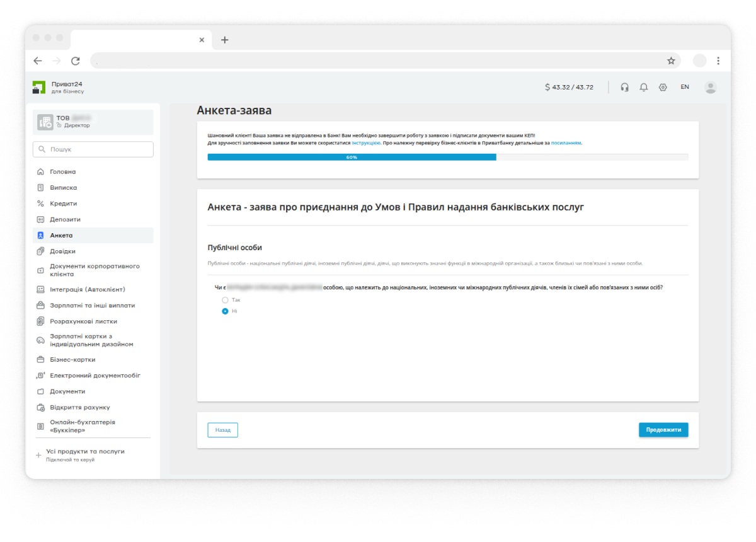Expand the ТОВ company selector
The width and height of the screenshot is (756, 542).
pos(93,122)
